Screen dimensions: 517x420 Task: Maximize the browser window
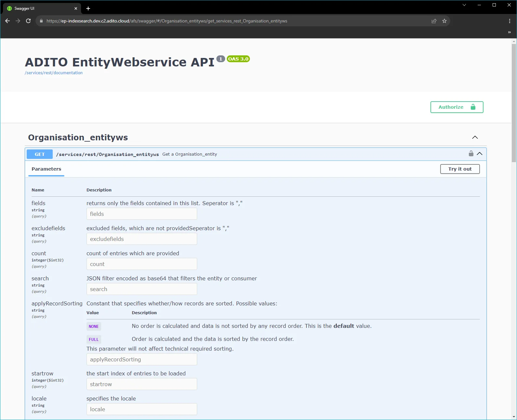pos(494,5)
